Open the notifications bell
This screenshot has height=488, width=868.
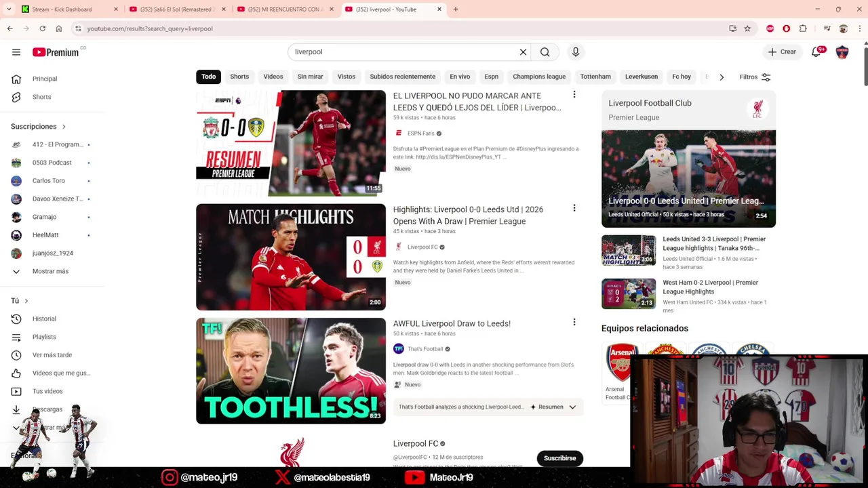point(817,52)
